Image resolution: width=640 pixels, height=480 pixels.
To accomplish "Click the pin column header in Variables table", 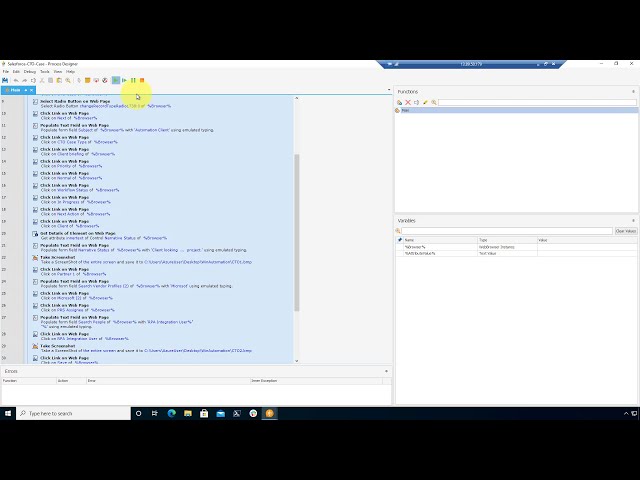I will [x=400, y=240].
